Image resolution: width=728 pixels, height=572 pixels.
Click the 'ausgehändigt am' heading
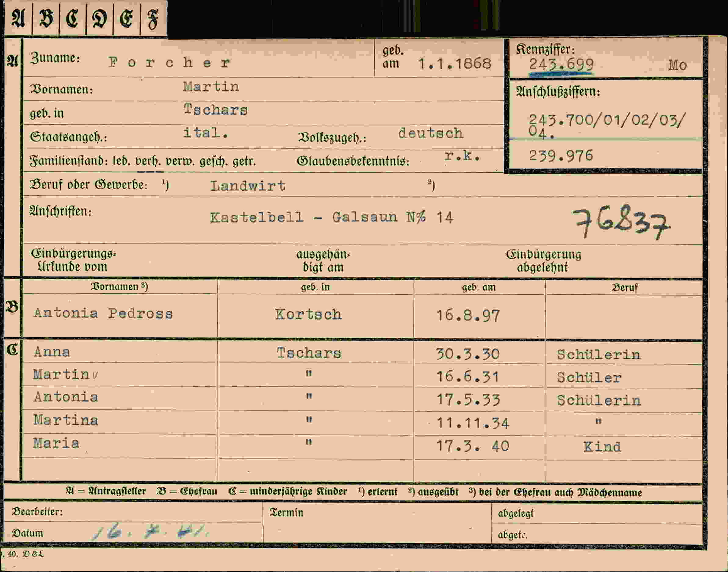323,261
